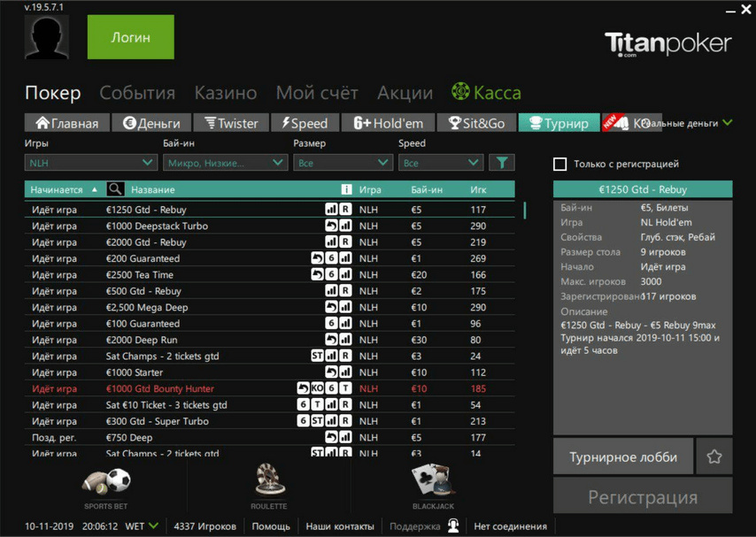Open the Размер Все dropdown
The height and width of the screenshot is (537, 756).
tap(343, 163)
